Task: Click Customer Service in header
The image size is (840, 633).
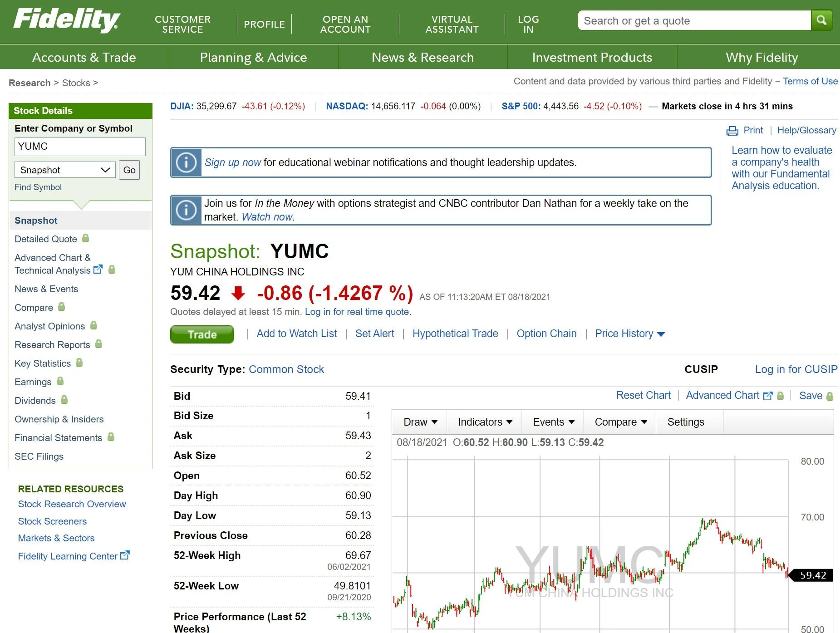Action: 182,24
